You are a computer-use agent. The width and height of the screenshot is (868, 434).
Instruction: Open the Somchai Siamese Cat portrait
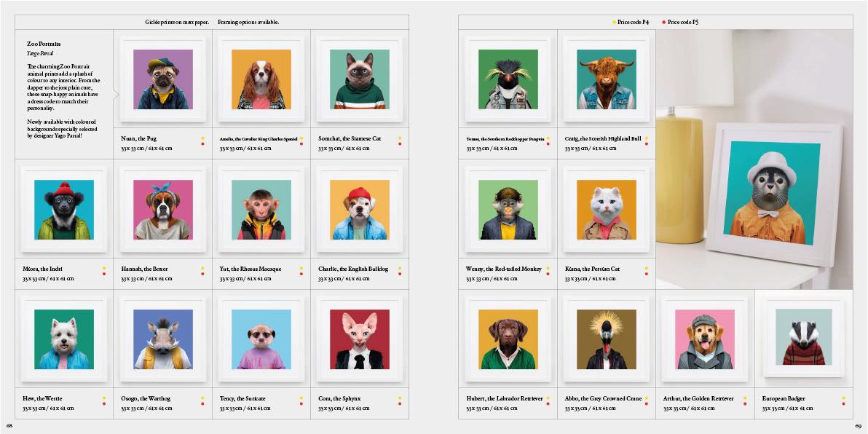pyautogui.click(x=359, y=79)
